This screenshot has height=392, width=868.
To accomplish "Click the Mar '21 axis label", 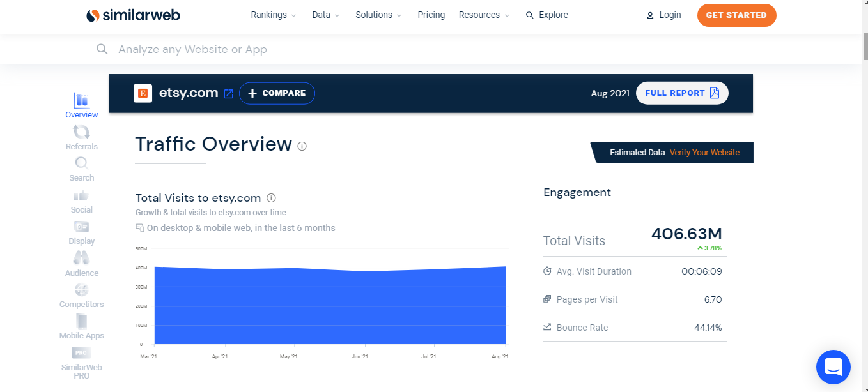I will click(x=148, y=356).
